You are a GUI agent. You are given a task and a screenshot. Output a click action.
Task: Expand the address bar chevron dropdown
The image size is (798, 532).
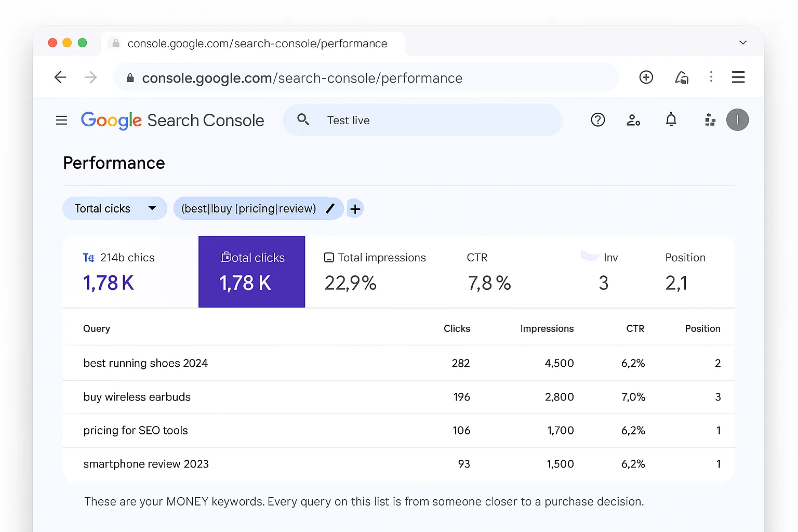tap(742, 43)
